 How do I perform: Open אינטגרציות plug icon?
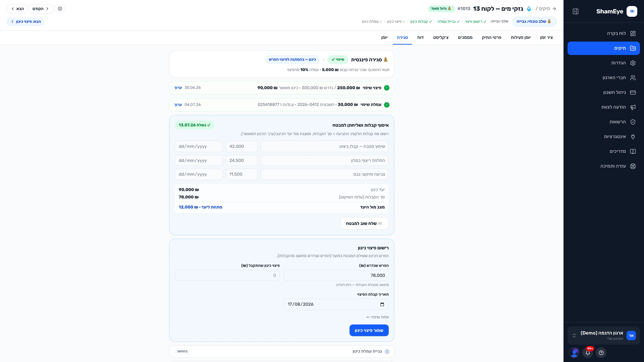point(633,137)
